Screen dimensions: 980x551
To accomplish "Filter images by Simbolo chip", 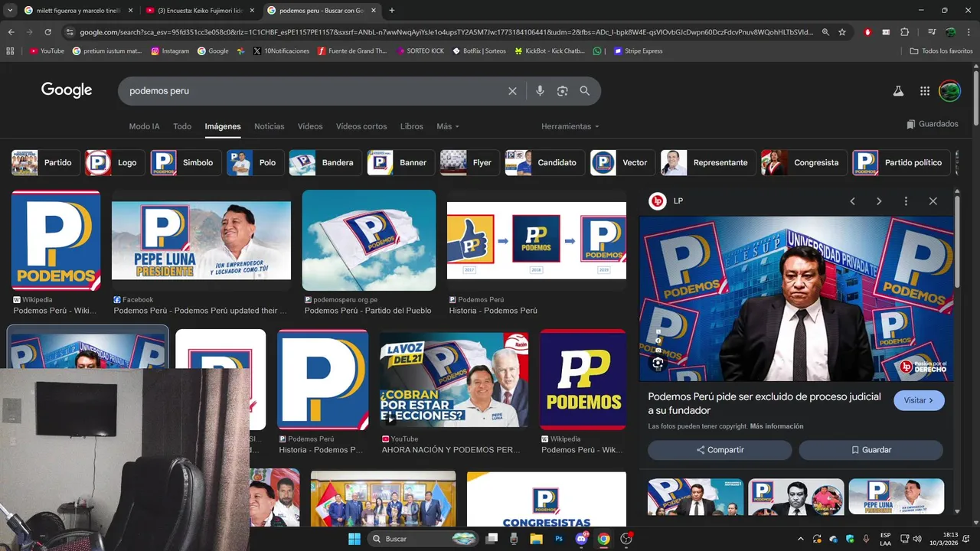I will (186, 162).
